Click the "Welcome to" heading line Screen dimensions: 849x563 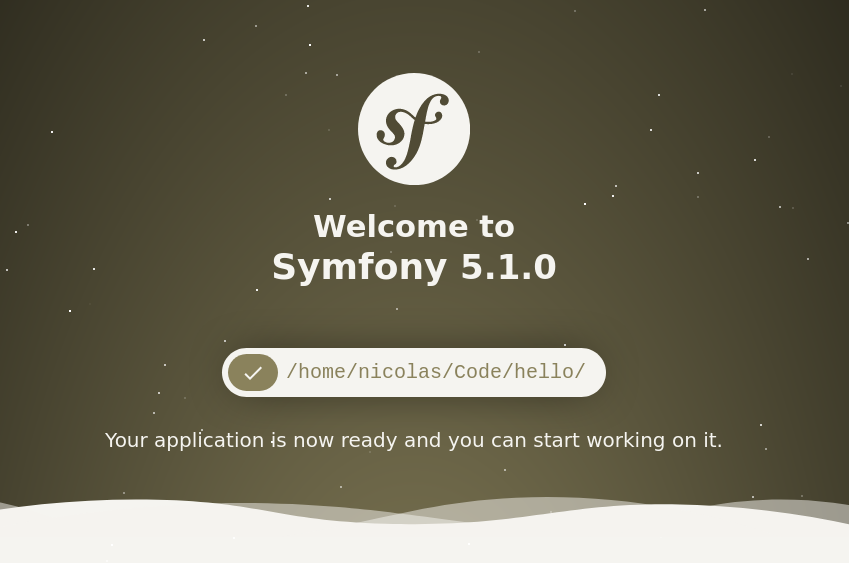point(414,226)
